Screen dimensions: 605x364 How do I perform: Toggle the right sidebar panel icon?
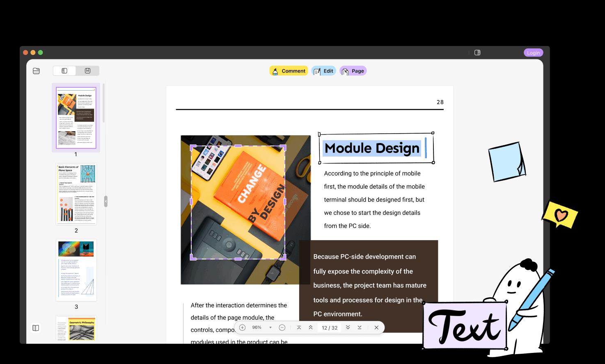(477, 52)
